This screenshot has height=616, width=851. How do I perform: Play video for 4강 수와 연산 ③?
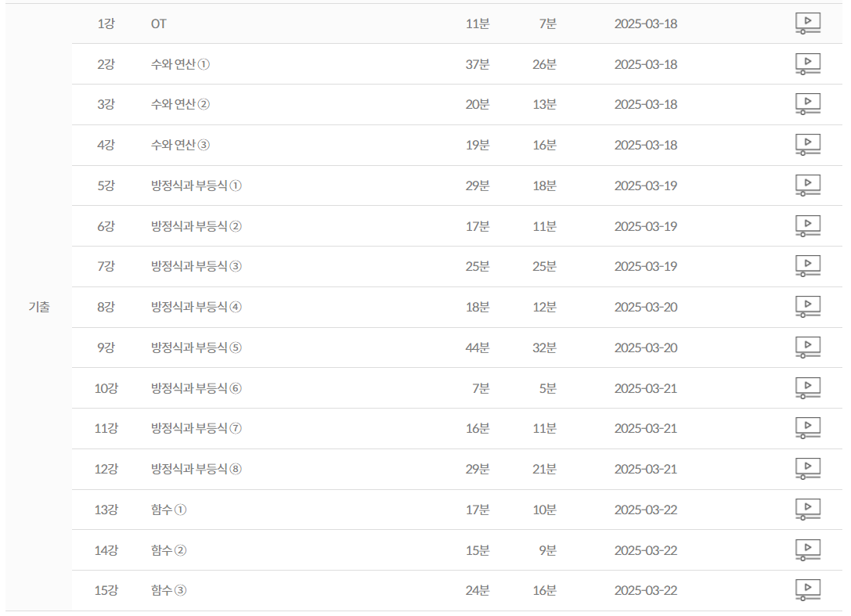[x=807, y=145]
